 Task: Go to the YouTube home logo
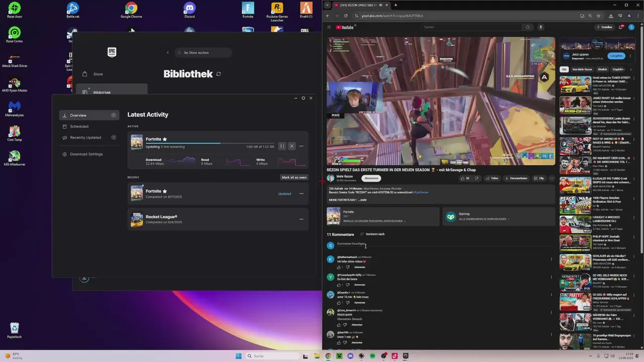pyautogui.click(x=345, y=27)
